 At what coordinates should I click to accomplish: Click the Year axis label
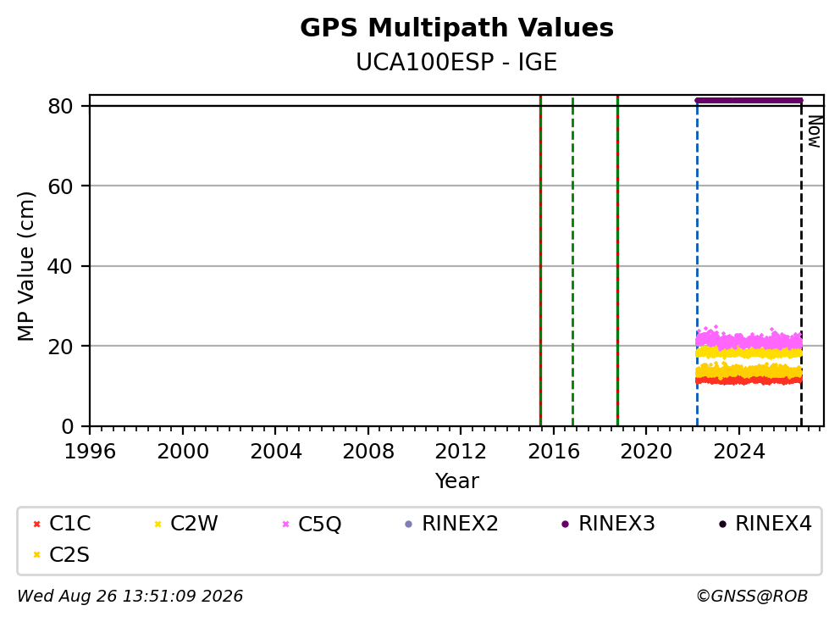[456, 480]
